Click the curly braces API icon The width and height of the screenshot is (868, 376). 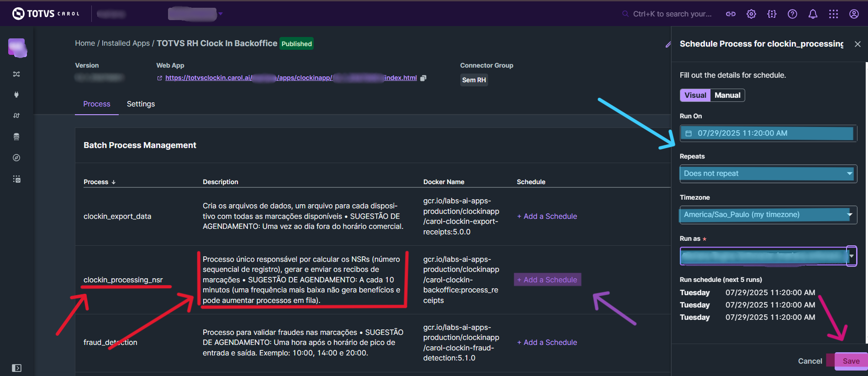(772, 14)
